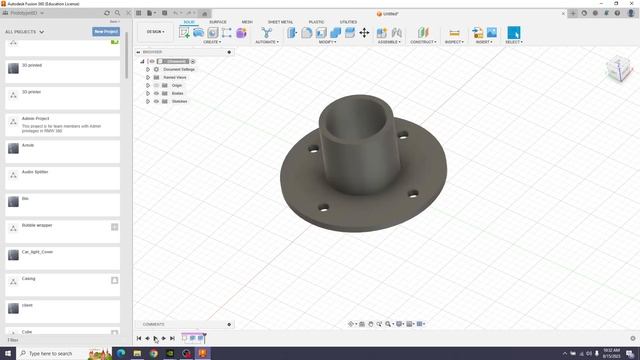Click the New Component icon
The image size is (640, 360).
pyautogui.click(x=382, y=33)
